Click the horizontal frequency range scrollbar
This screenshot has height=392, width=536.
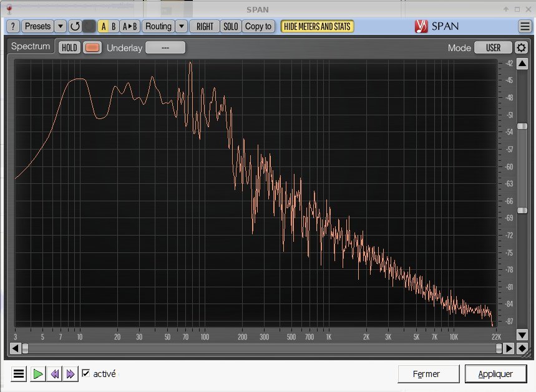[x=262, y=348]
